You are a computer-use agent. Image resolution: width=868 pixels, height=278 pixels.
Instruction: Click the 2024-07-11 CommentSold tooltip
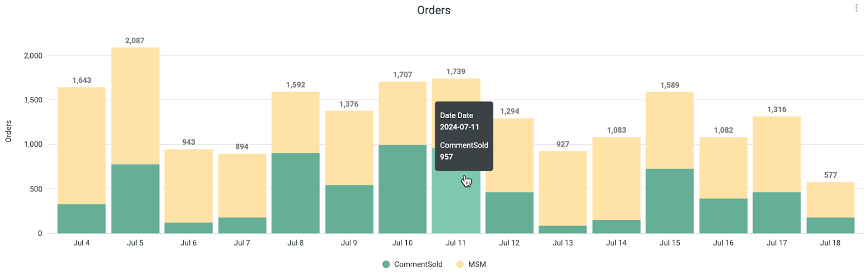click(x=464, y=136)
